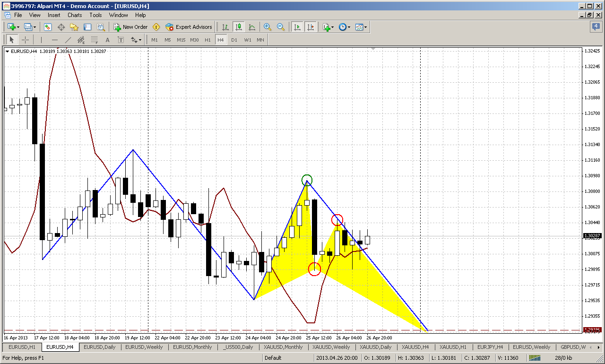605x364 pixels.
Task: Expand the Arrows objects dropdown arrow
Action: (140, 40)
